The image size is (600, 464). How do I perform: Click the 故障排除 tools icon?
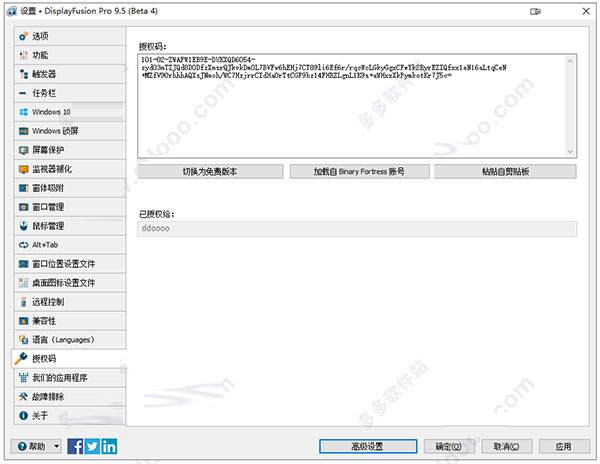pyautogui.click(x=23, y=397)
